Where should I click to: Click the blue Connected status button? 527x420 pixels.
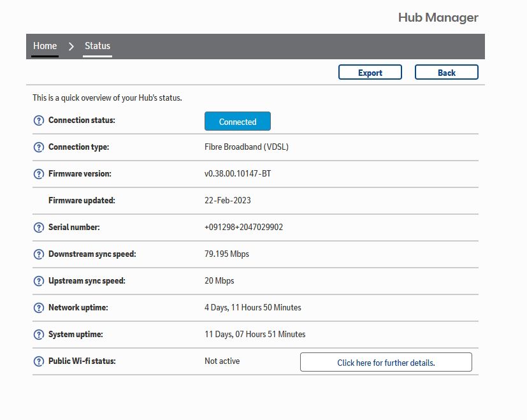click(x=237, y=122)
